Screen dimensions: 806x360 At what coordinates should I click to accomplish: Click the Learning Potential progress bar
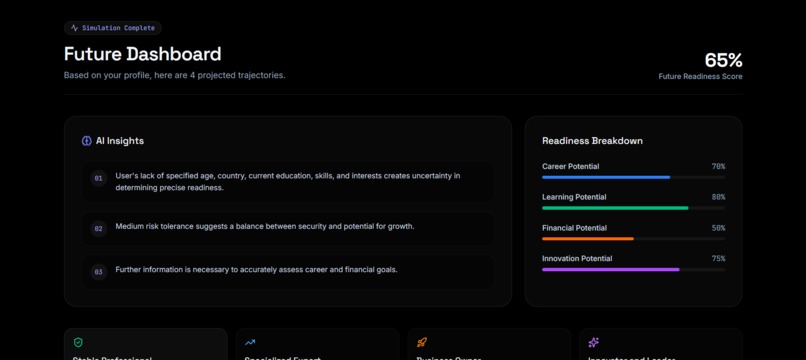click(x=633, y=208)
